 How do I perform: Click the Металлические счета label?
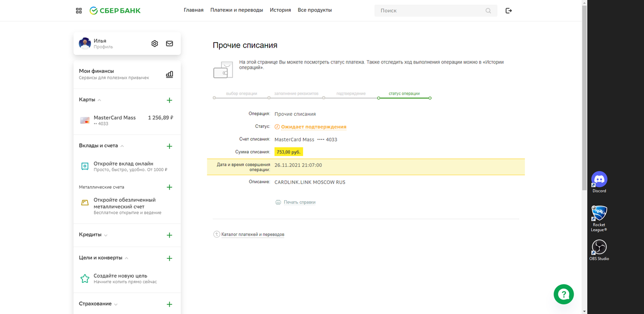[102, 187]
